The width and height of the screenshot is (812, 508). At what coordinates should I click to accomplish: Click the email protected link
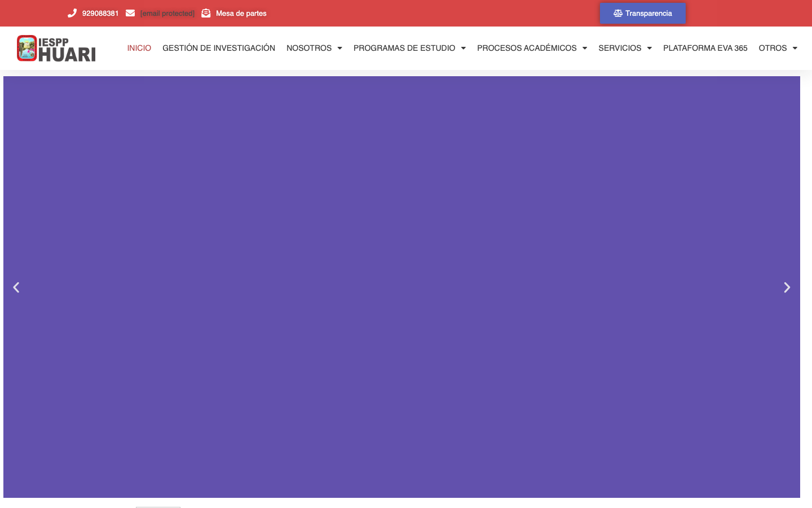(167, 13)
